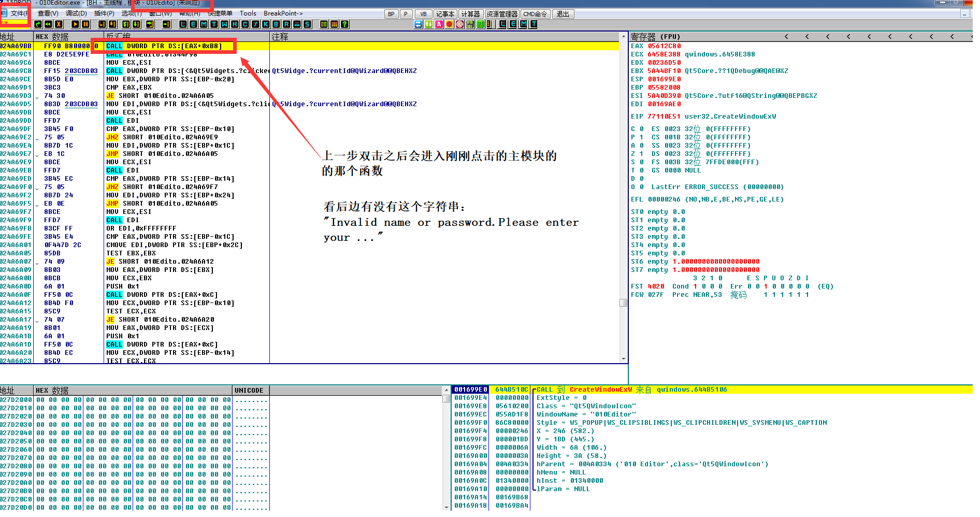The height and width of the screenshot is (517, 980).
Task: Select EIP register value 77110E51
Action: (664, 117)
